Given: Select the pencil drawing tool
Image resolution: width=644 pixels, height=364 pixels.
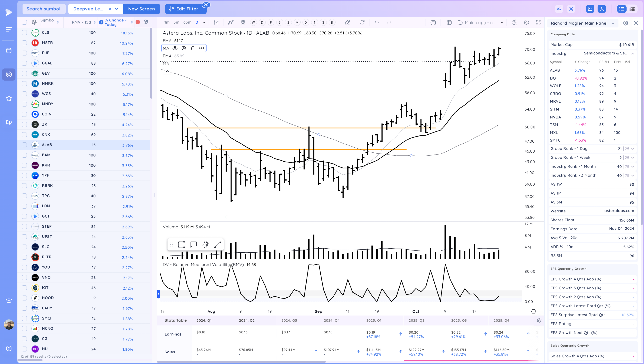Looking at the screenshot, I should [x=347, y=23].
